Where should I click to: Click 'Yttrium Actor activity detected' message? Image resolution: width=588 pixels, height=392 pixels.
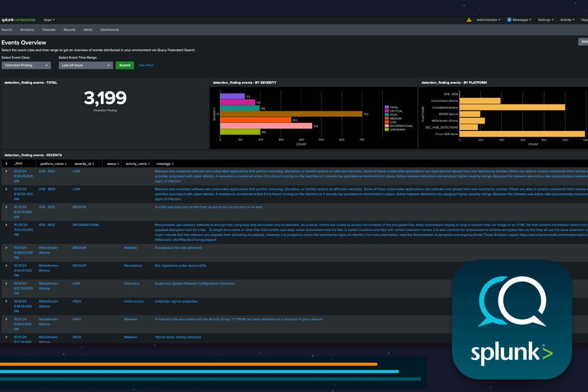(x=178, y=337)
